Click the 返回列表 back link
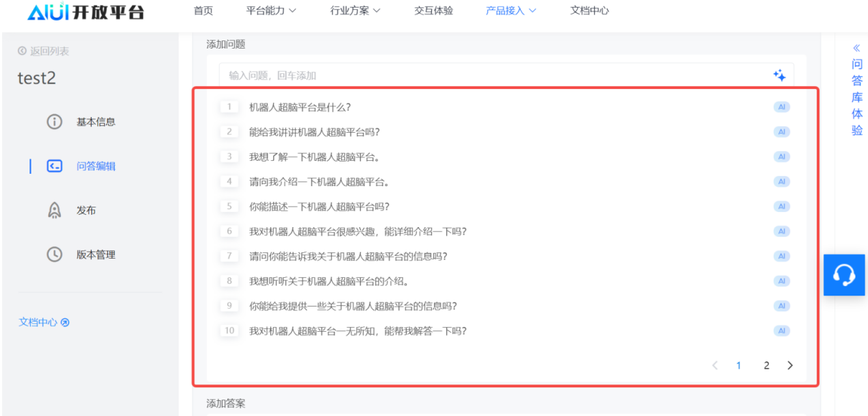This screenshot has width=868, height=416. coord(44,51)
